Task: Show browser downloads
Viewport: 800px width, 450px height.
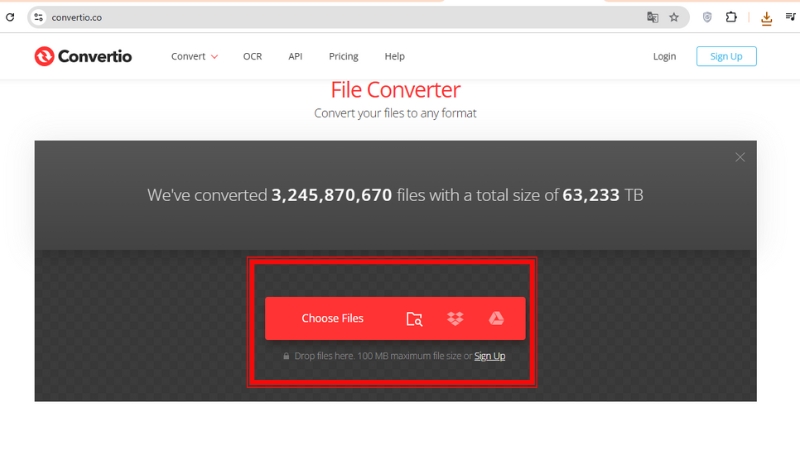Action: click(766, 17)
